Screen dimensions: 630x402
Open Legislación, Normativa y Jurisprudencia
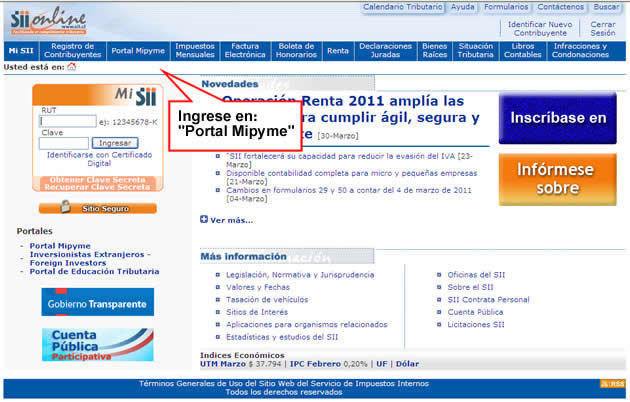pyautogui.click(x=300, y=275)
